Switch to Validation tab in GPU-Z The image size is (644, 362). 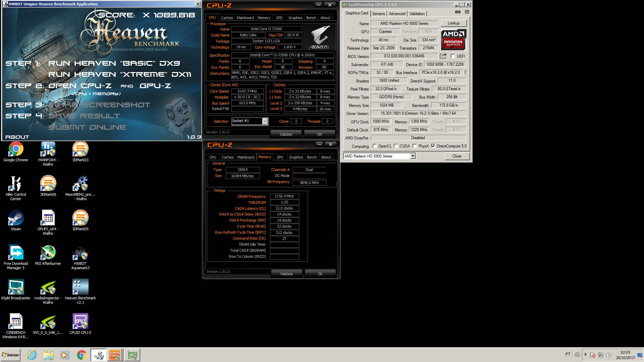tap(417, 14)
